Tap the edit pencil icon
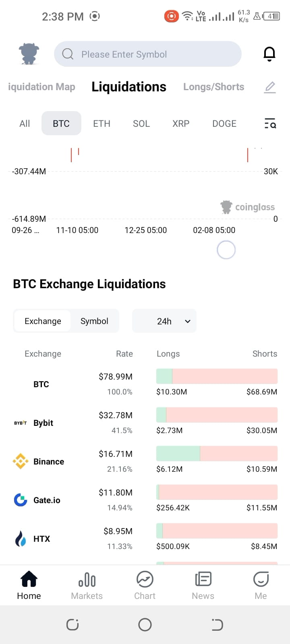 tap(270, 87)
